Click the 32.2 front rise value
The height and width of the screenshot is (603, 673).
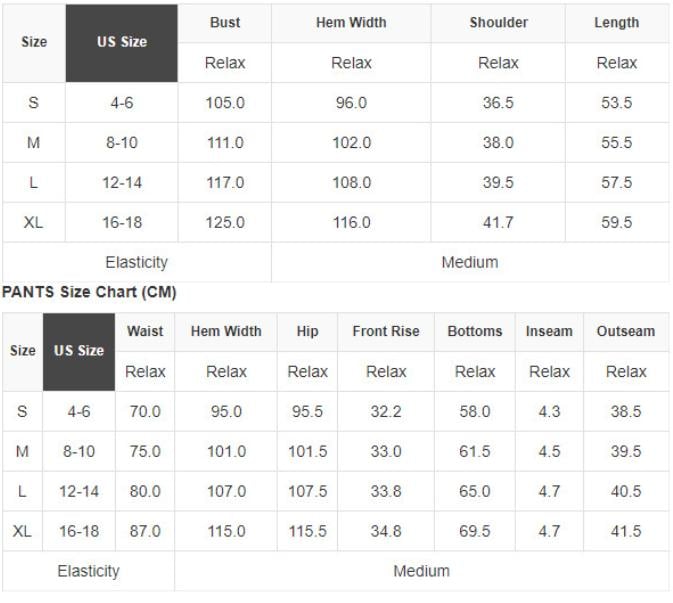386,411
